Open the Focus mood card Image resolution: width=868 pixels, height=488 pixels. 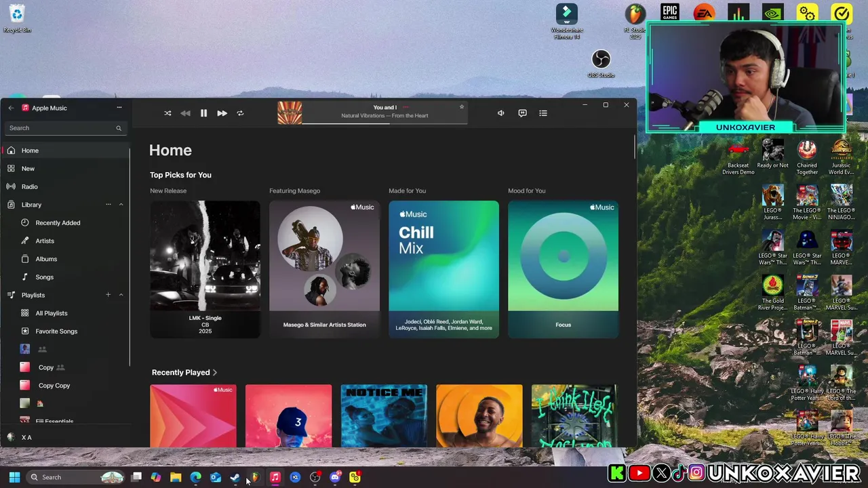(x=563, y=269)
